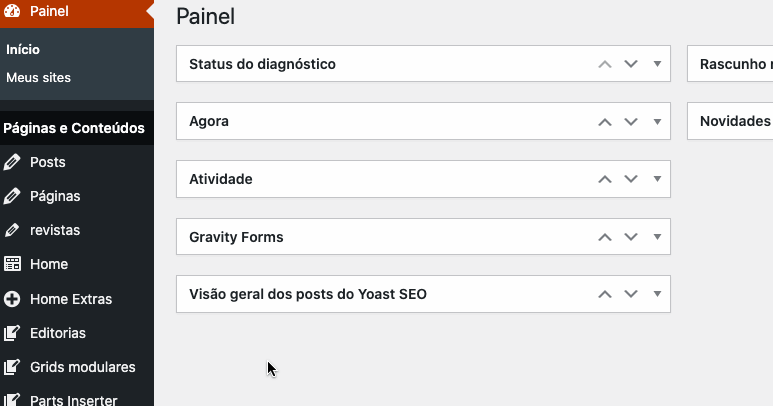Click the edit icon beside Grids modulares
The image size is (773, 406).
[x=12, y=367]
